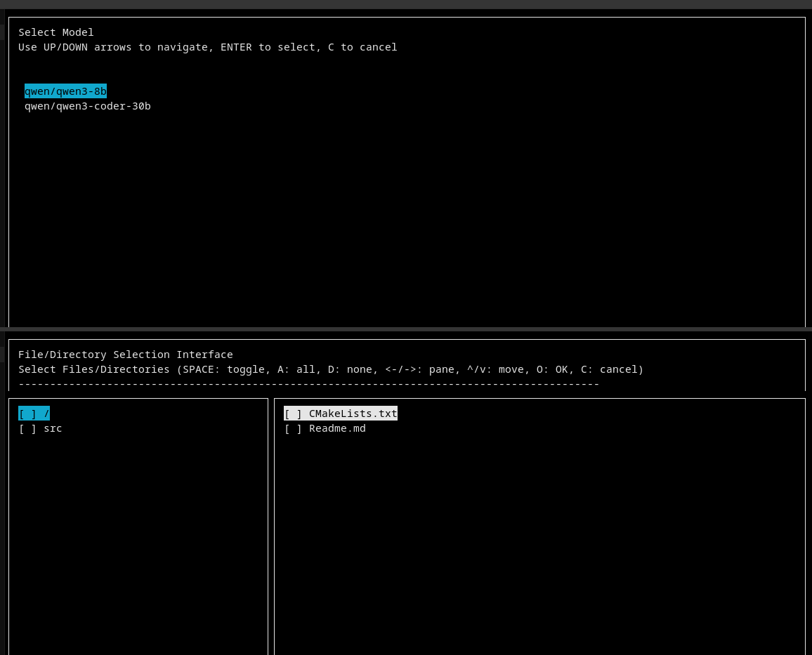The width and height of the screenshot is (812, 655).
Task: Click the top terminal title bar
Action: pos(406,4)
